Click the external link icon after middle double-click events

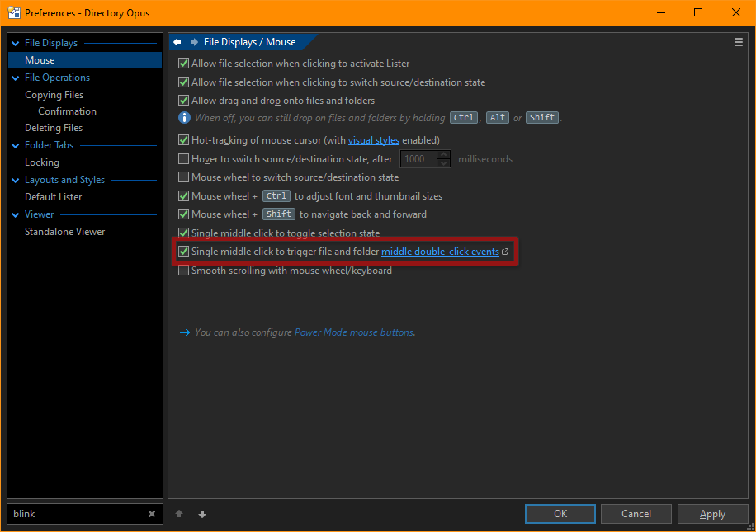click(505, 252)
